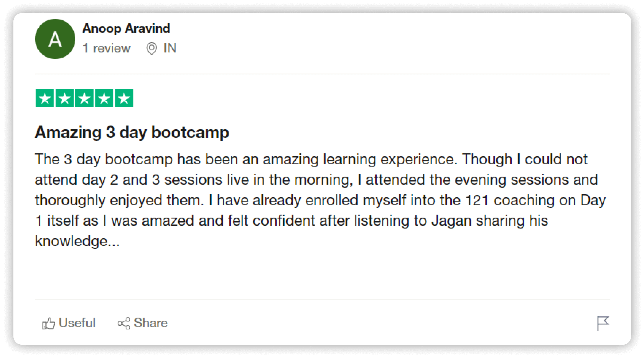644x358 pixels.
Task: Open Anoop Aravind's reviewer profile
Action: point(126,28)
